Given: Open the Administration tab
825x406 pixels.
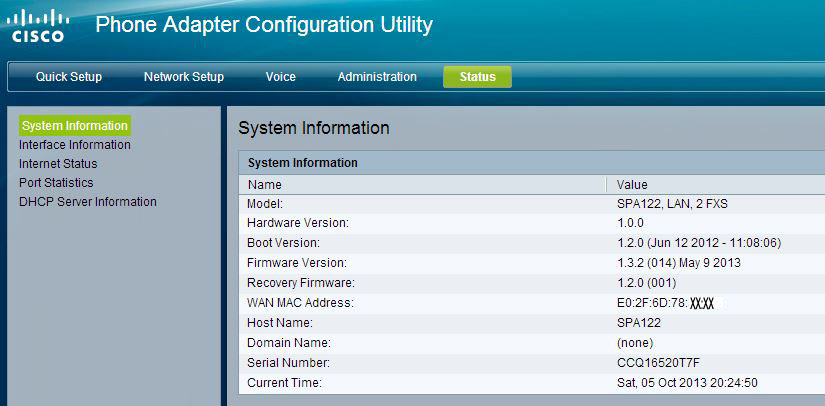Looking at the screenshot, I should coord(377,77).
